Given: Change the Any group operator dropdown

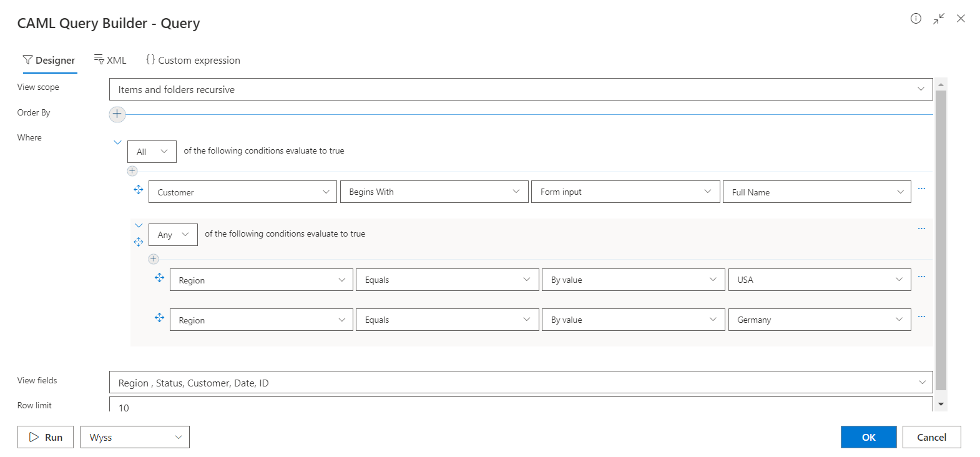Looking at the screenshot, I should (173, 235).
